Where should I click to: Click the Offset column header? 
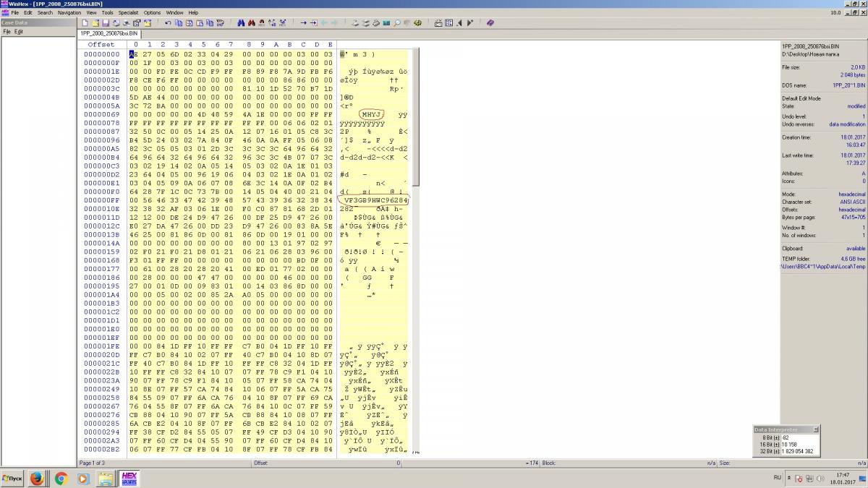pos(101,45)
